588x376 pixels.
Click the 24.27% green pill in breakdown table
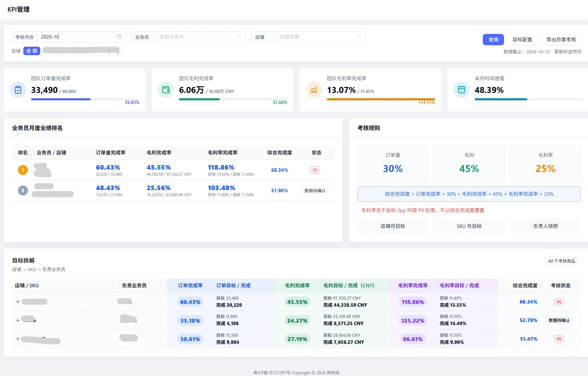(x=297, y=321)
